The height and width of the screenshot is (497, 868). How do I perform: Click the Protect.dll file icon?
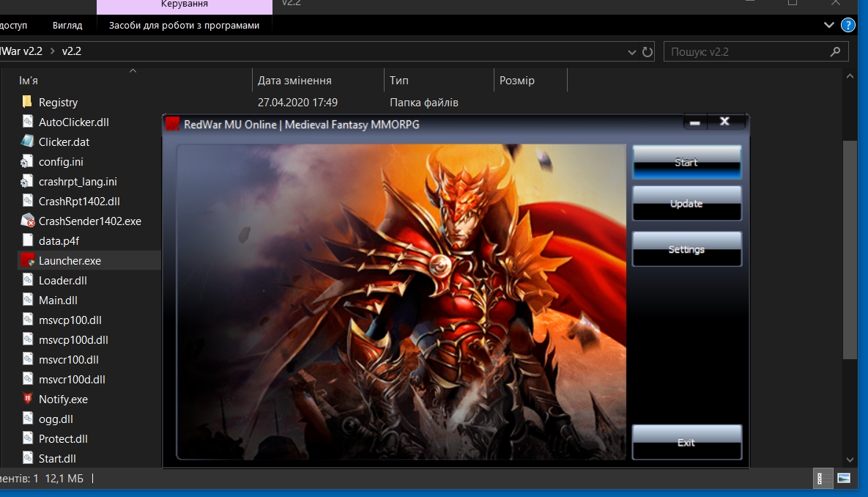[27, 438]
